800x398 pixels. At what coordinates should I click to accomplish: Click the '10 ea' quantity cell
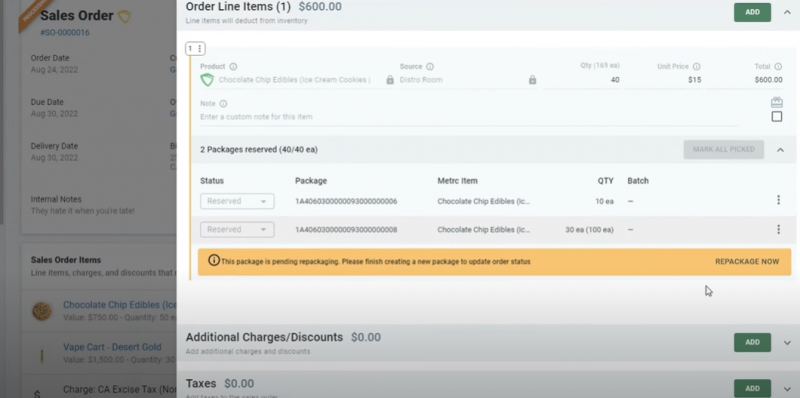[x=605, y=202]
